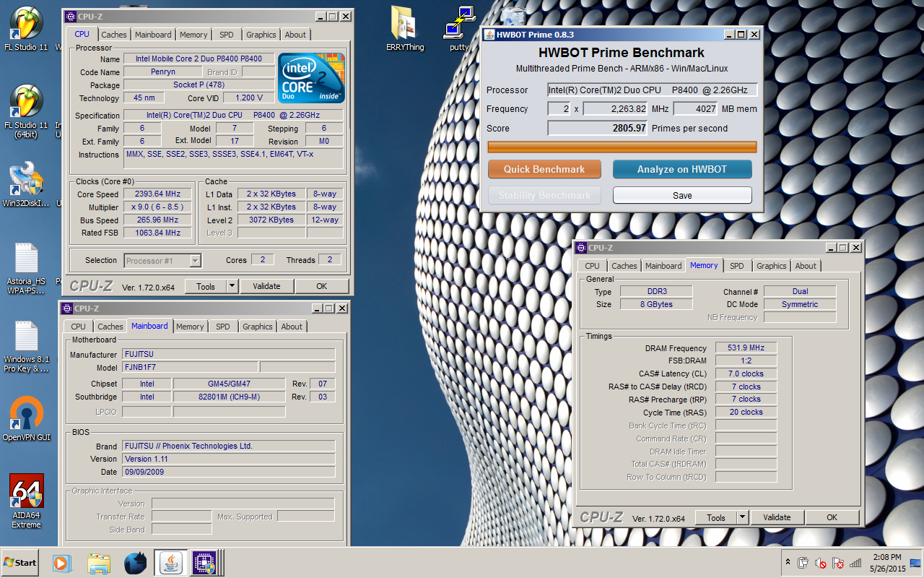924x578 pixels.
Task: Select the Level 2 cache 3072 KBytes
Action: [271, 220]
